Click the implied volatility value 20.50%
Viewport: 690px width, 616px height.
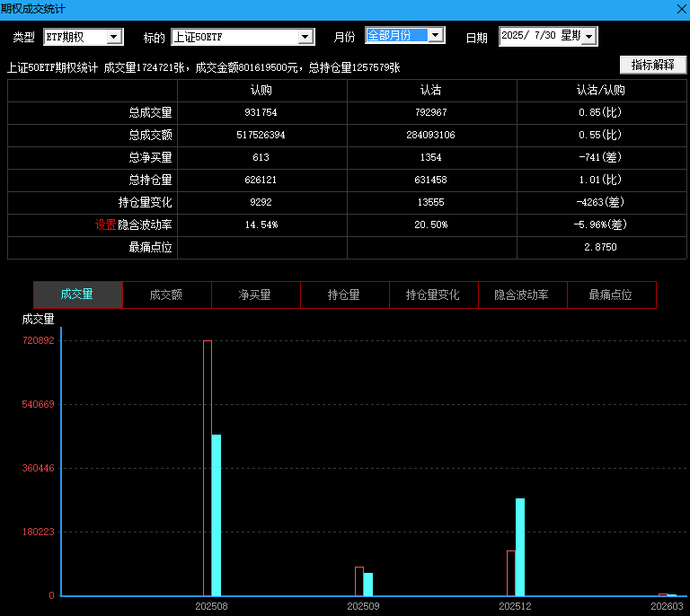(431, 224)
